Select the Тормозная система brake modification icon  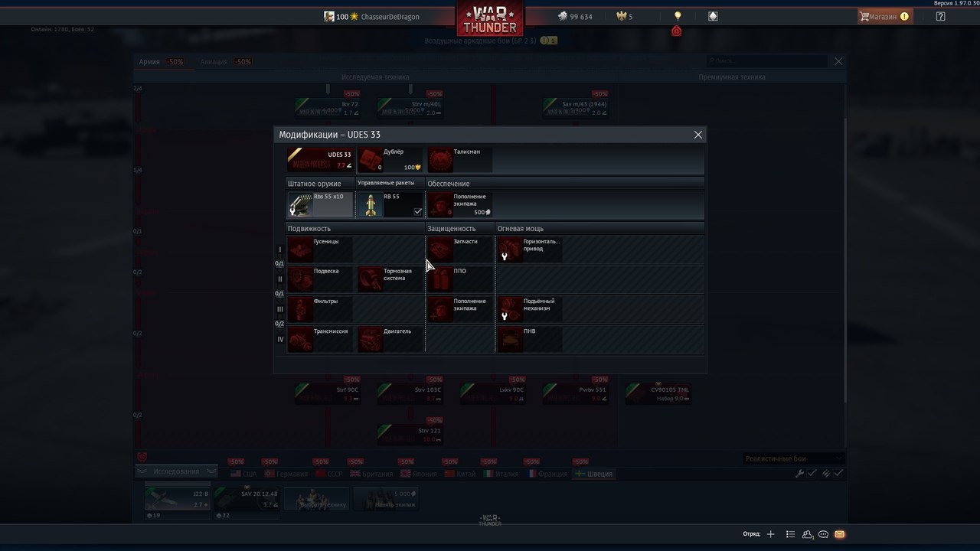tap(371, 279)
